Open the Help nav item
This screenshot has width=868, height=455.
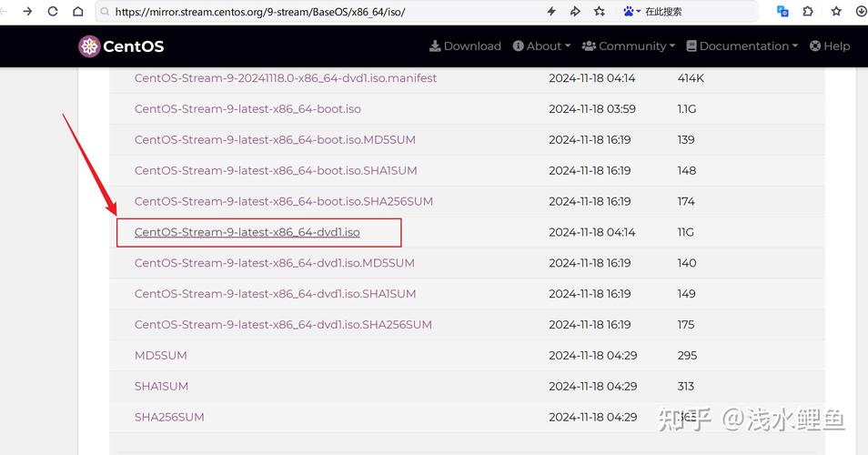(x=830, y=46)
